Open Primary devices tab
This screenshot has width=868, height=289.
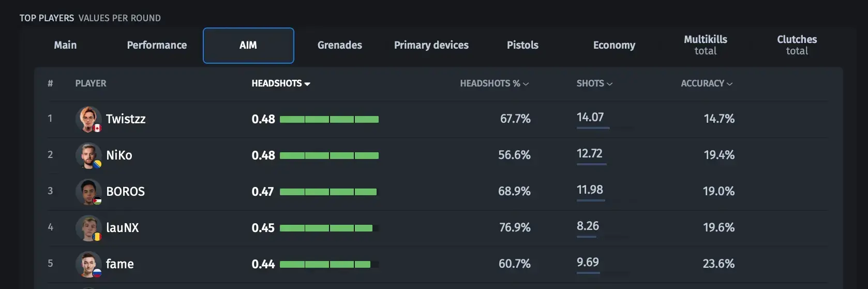click(x=431, y=46)
